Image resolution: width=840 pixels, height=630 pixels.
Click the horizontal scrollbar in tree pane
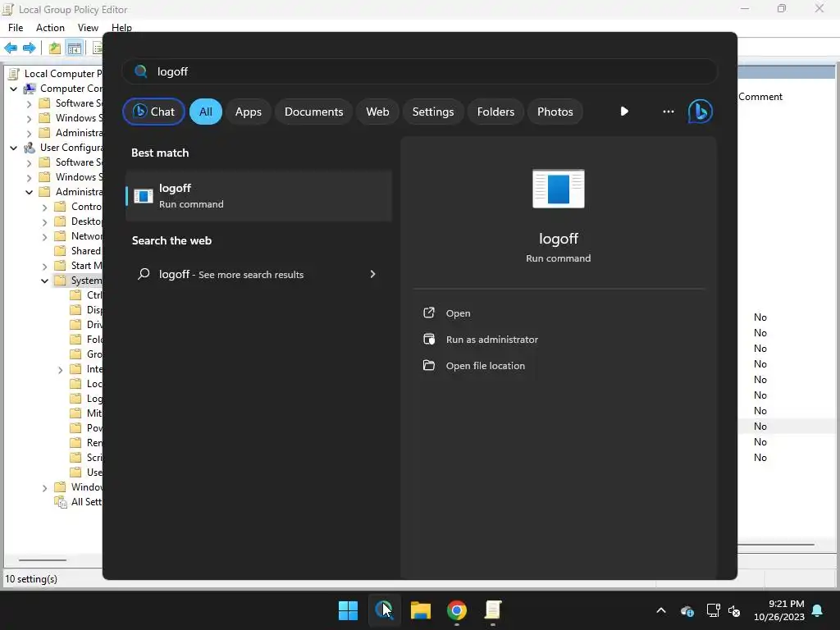[x=43, y=560]
